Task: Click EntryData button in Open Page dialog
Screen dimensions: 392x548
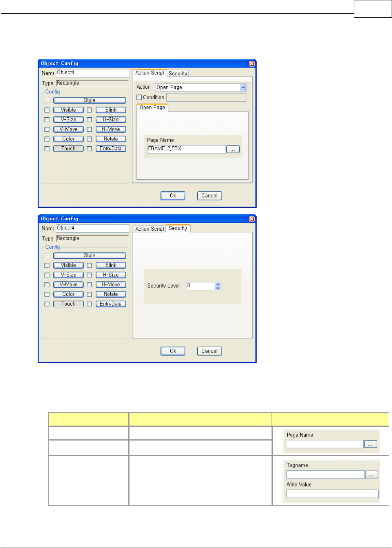Action: pyautogui.click(x=111, y=149)
